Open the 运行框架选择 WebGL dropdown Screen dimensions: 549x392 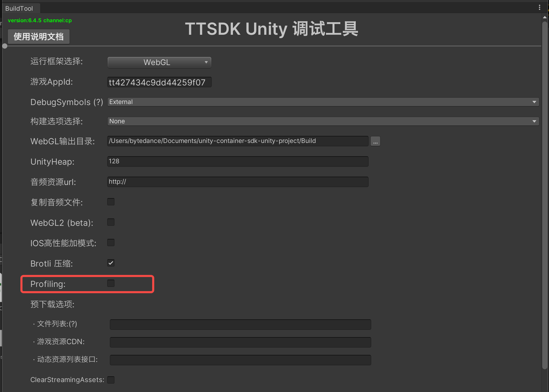(159, 62)
